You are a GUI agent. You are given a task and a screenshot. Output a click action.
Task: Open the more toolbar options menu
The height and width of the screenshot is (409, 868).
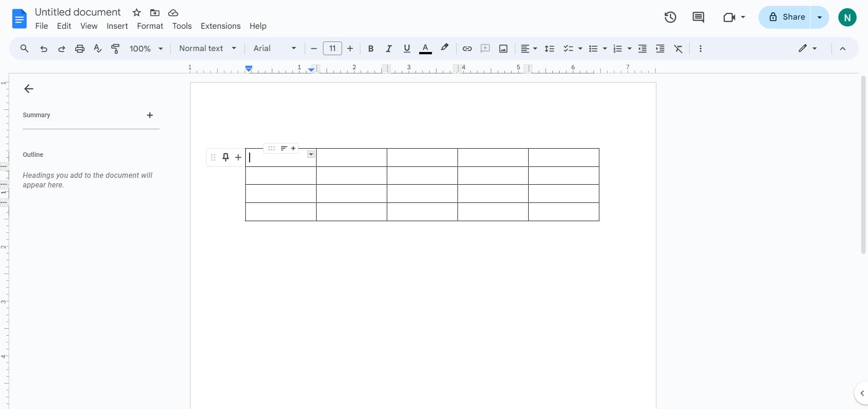click(x=701, y=49)
